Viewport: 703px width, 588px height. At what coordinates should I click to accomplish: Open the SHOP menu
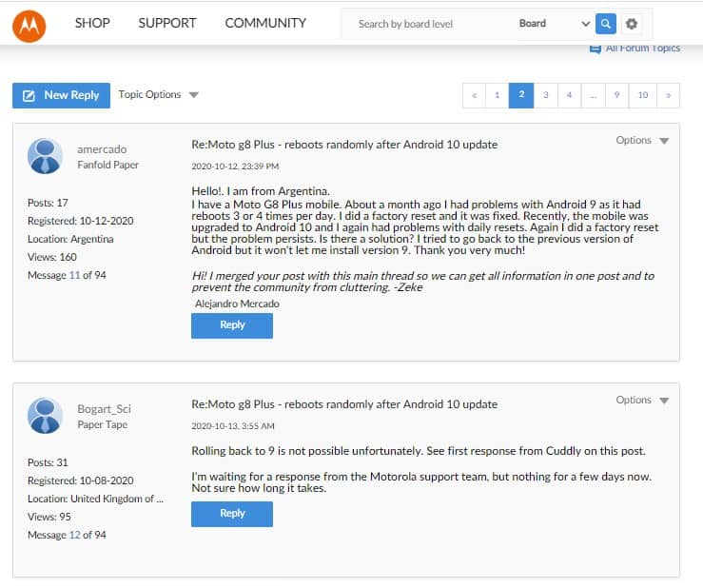(x=92, y=23)
